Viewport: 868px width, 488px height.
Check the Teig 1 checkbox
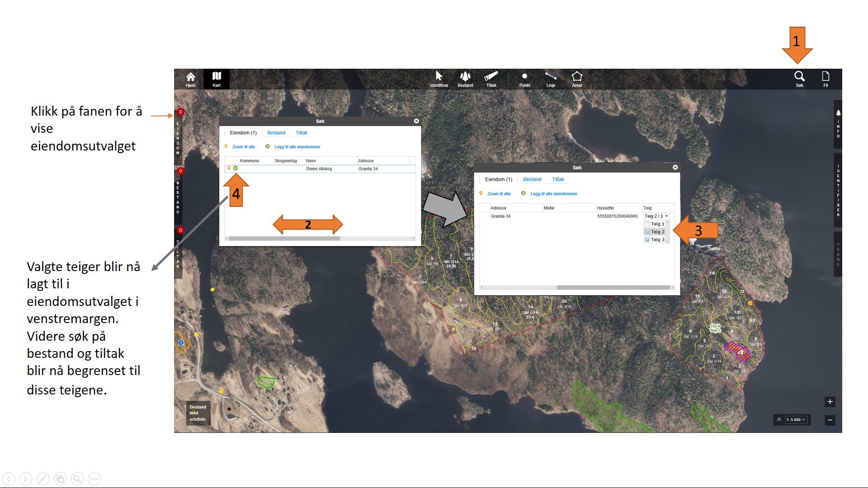tap(647, 224)
